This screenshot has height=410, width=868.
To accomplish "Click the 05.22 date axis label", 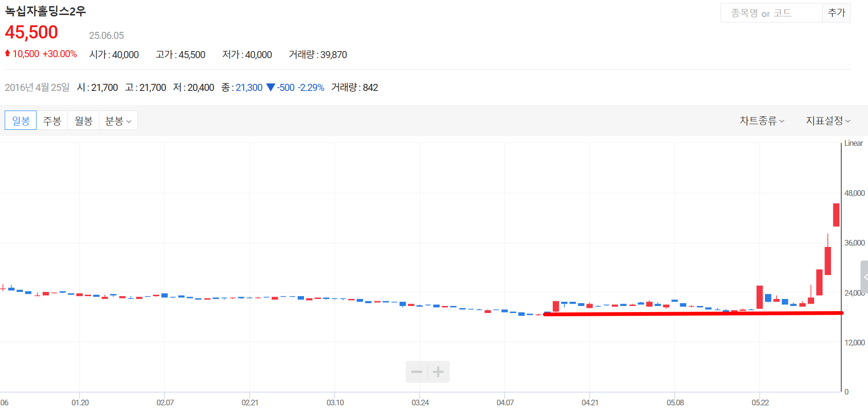I will 760,403.
